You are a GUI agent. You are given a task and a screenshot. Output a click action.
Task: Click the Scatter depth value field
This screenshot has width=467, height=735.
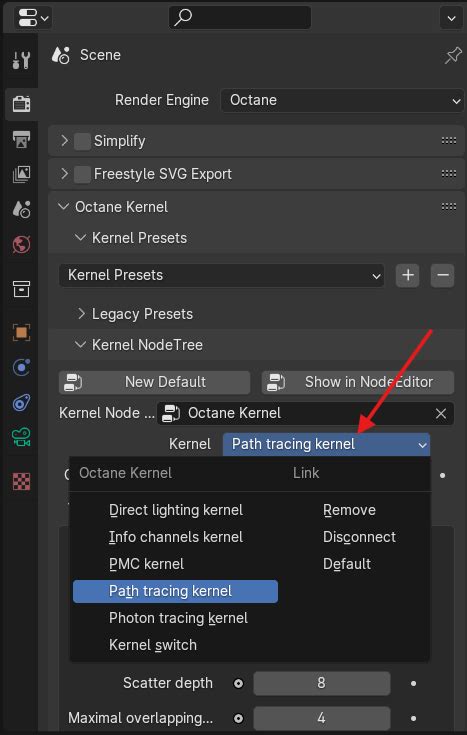(322, 683)
